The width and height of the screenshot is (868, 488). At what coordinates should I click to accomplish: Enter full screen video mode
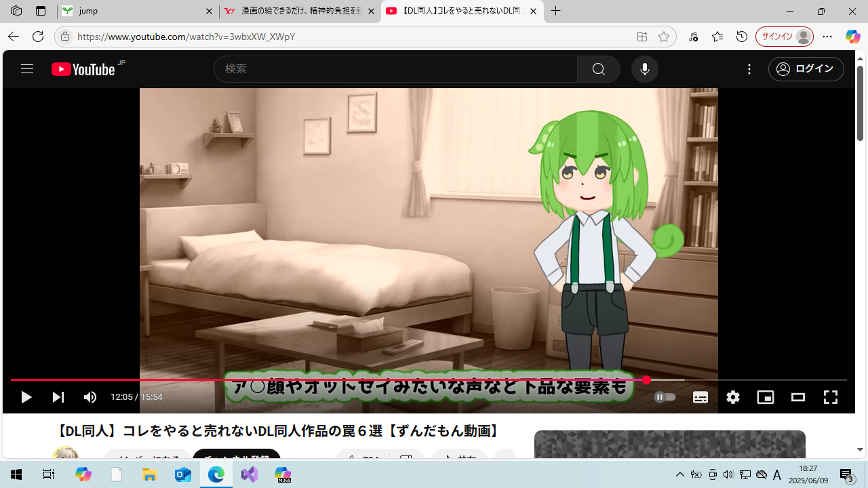point(831,397)
